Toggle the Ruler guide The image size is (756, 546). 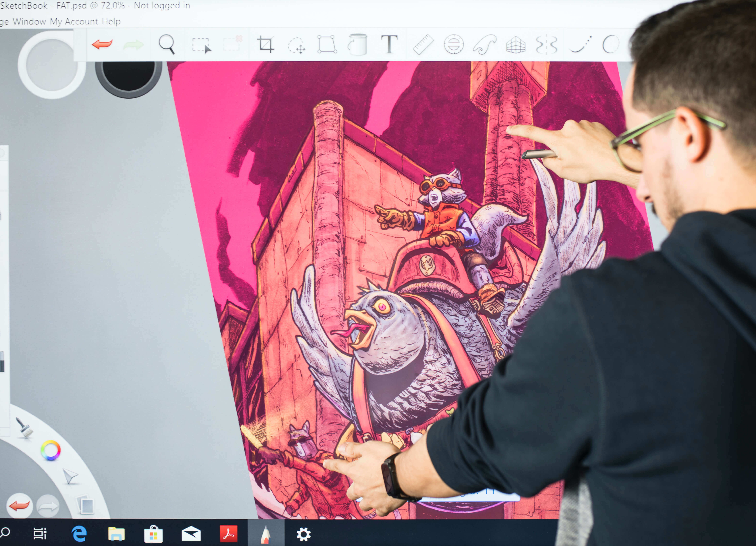[x=423, y=44]
